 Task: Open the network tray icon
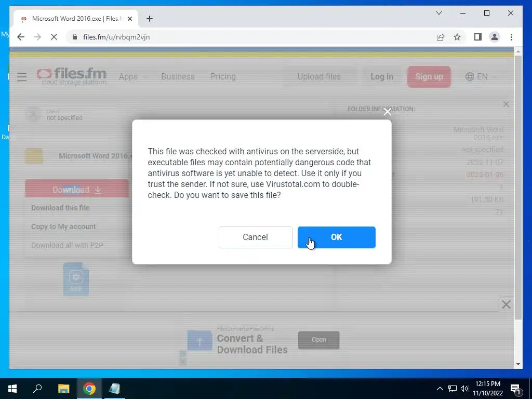(453, 389)
